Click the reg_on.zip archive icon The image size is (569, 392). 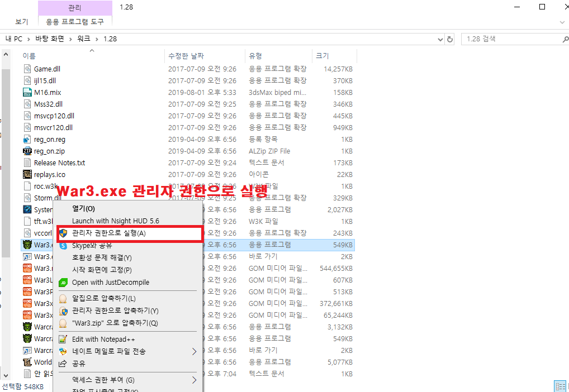(27, 151)
